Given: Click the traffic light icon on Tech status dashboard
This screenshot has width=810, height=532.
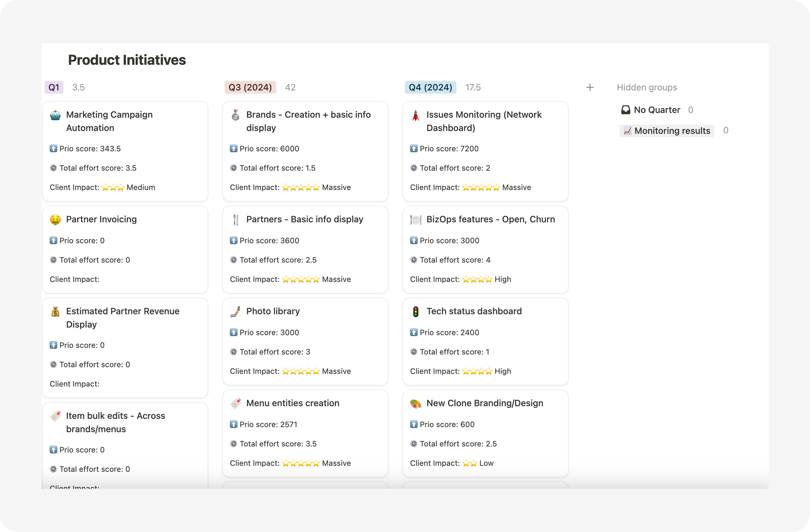Looking at the screenshot, I should [x=416, y=312].
